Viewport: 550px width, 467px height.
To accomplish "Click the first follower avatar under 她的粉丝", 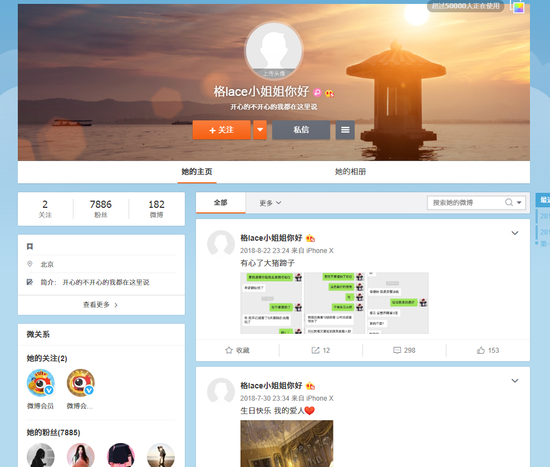I will (41, 455).
